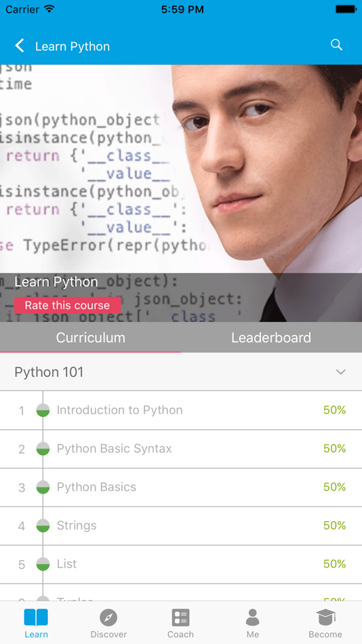Tap the 50% value for Strings

pyautogui.click(x=334, y=525)
